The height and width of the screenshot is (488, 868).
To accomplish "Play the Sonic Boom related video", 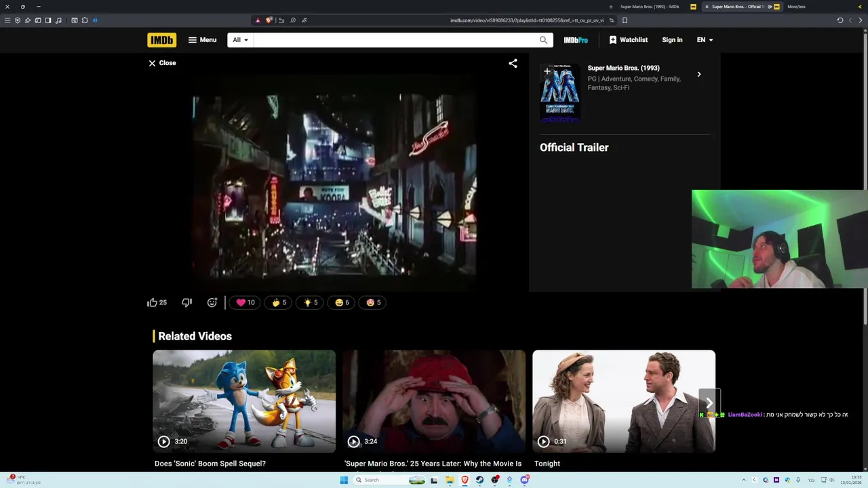I will pyautogui.click(x=244, y=401).
